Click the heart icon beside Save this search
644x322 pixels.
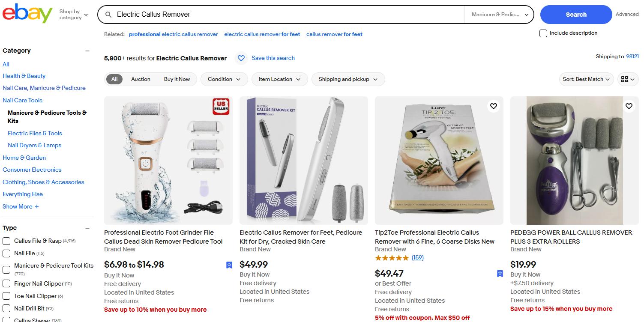click(241, 58)
